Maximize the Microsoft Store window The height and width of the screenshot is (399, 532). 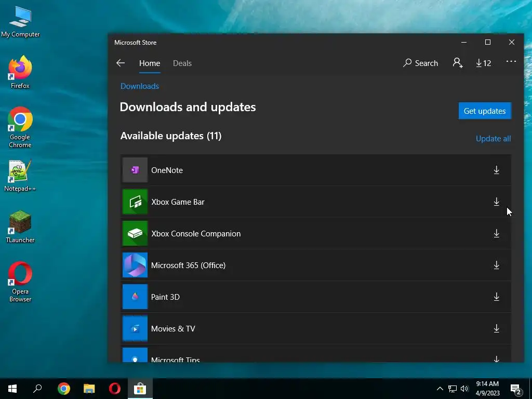pos(488,42)
